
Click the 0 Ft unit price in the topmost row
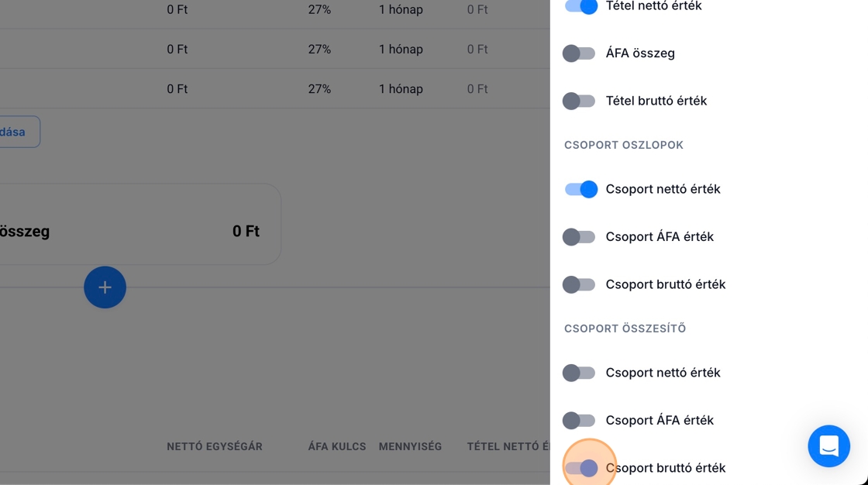(x=177, y=10)
